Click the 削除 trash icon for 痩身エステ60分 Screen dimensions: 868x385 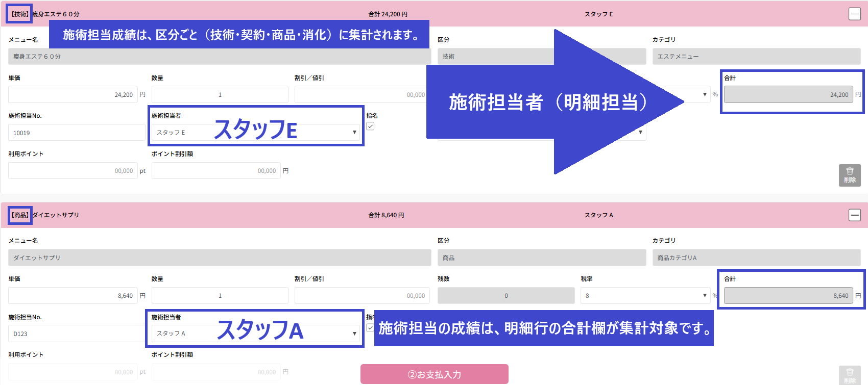[x=850, y=175]
